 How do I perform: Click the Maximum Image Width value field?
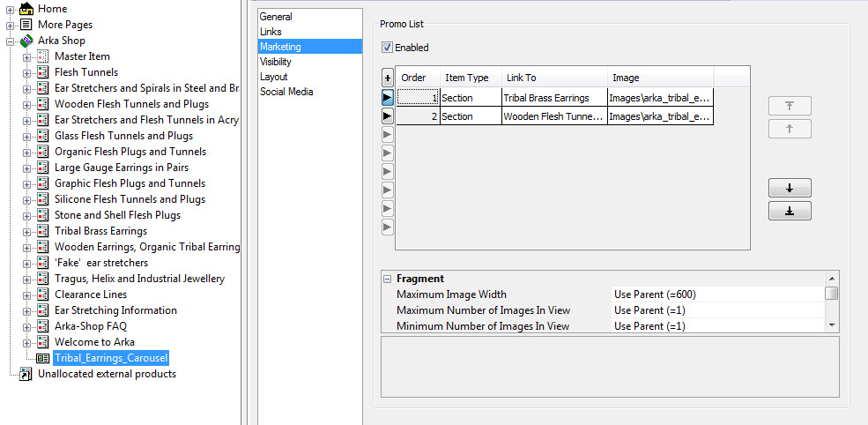click(717, 295)
